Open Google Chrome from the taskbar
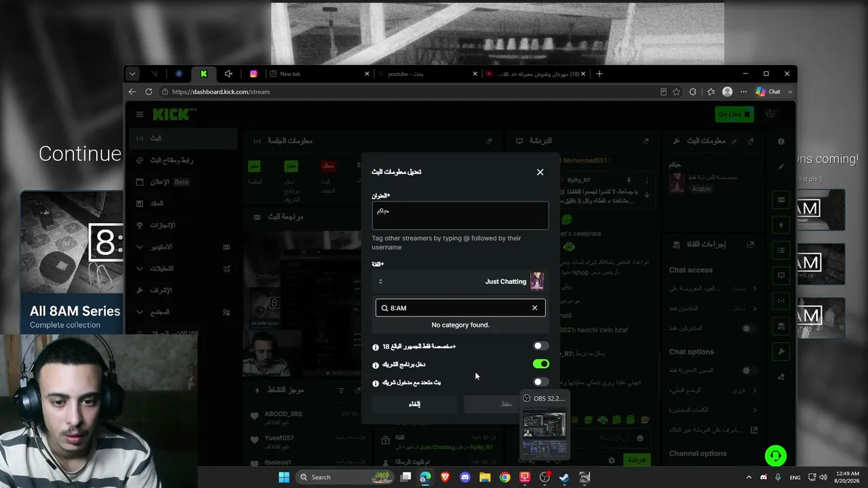The image size is (868, 488). coord(505,477)
